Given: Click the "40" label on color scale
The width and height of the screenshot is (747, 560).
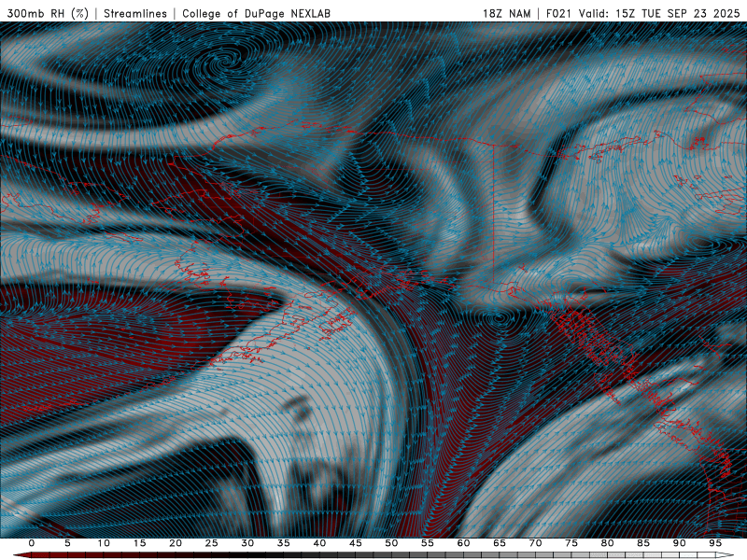Looking at the screenshot, I should [x=319, y=543].
